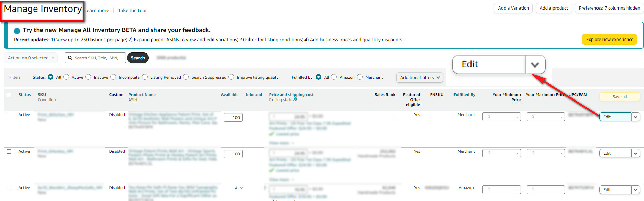Click the third row Your Minimum Price field
644x201 pixels.
501,189
